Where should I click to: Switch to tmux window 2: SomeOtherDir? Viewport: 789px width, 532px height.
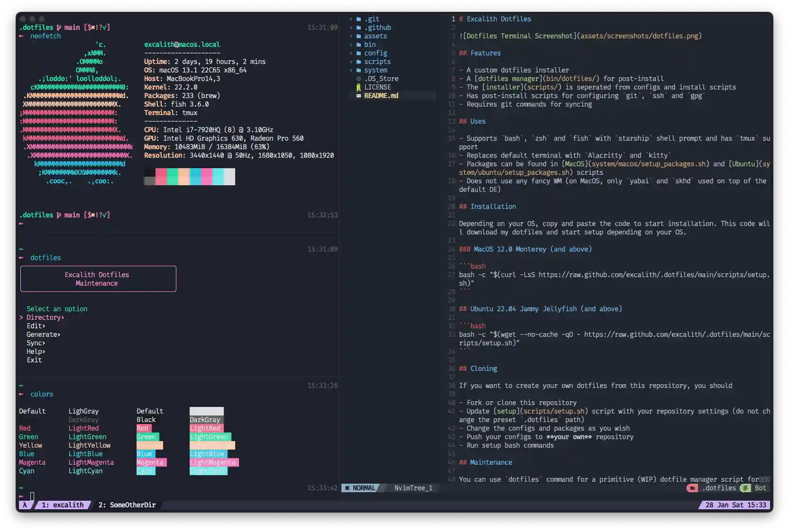click(126, 505)
